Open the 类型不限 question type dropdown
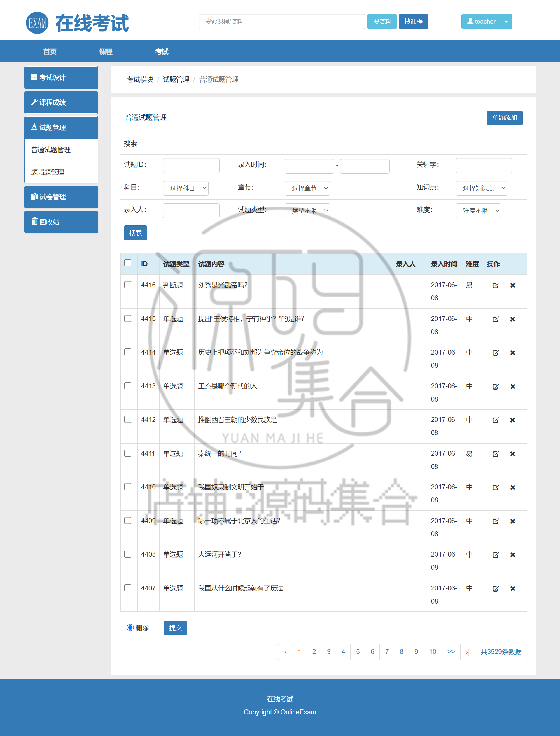The height and width of the screenshot is (736, 560). pos(307,211)
